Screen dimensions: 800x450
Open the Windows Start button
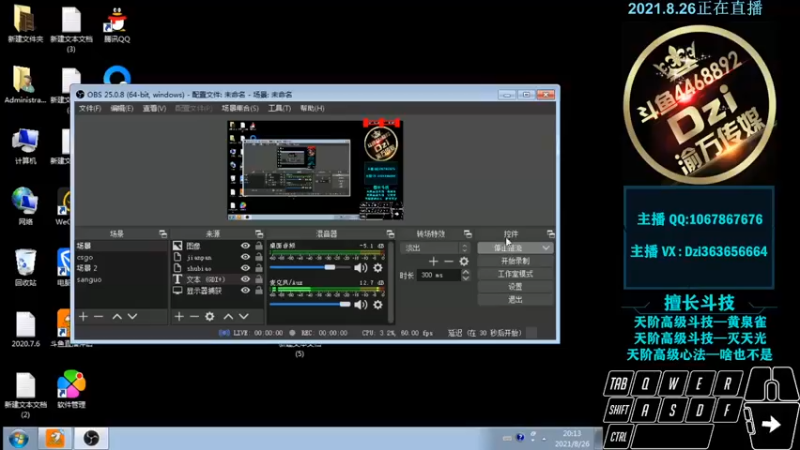pos(18,439)
